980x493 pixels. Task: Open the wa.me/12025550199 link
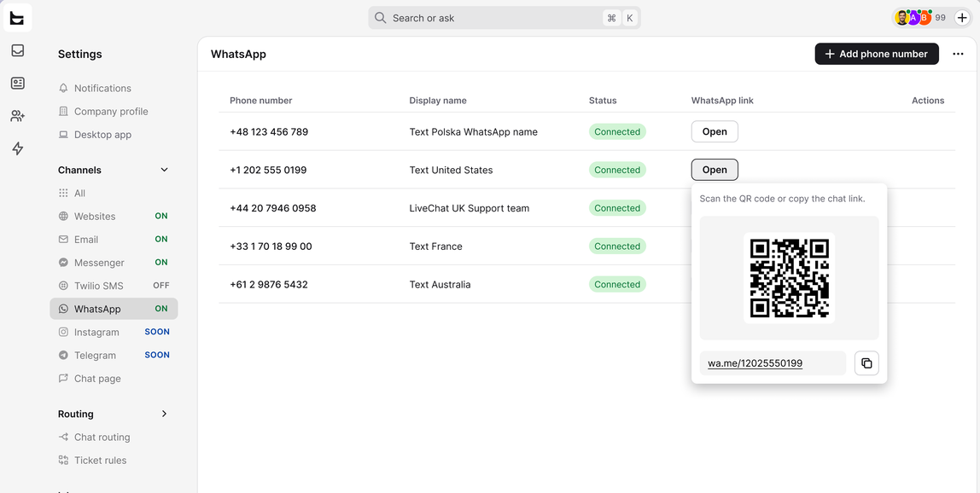click(755, 363)
